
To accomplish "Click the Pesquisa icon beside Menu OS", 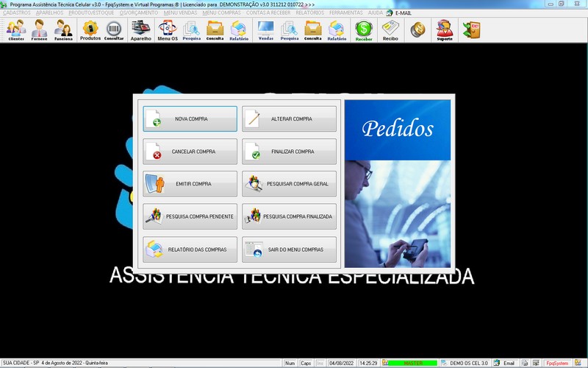I will click(192, 30).
